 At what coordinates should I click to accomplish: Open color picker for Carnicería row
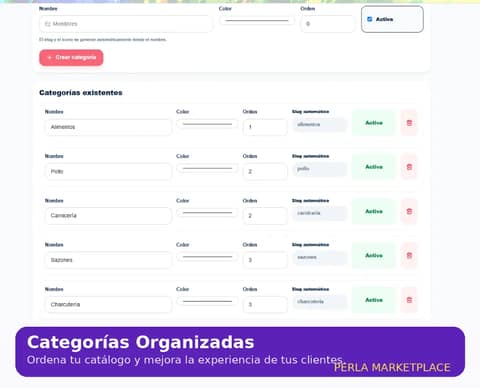point(207,213)
